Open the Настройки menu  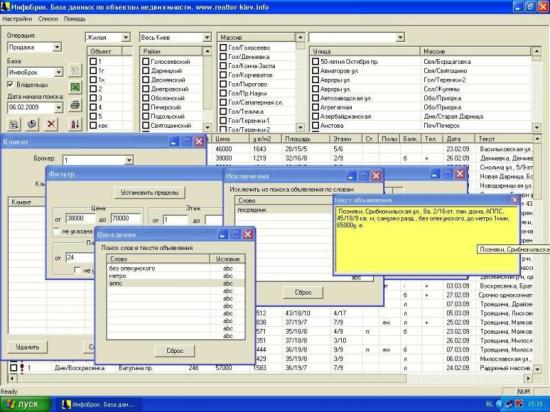point(17,19)
